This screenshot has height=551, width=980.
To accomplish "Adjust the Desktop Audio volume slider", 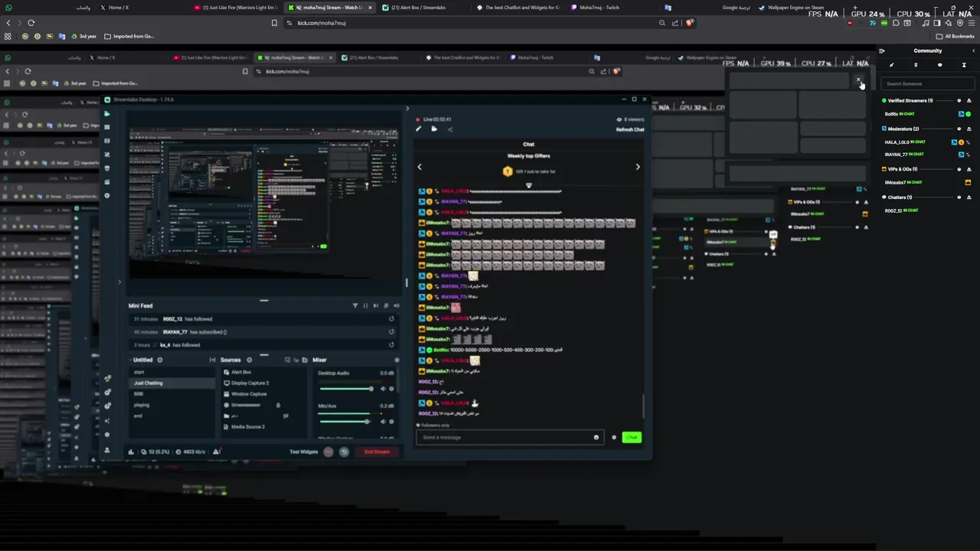I will tap(345, 389).
